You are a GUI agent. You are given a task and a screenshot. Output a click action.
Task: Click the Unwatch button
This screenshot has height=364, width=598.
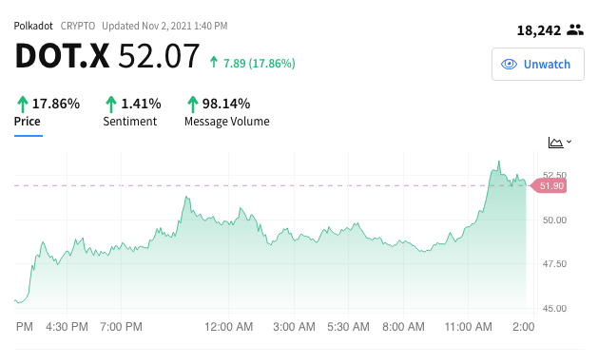coord(538,64)
